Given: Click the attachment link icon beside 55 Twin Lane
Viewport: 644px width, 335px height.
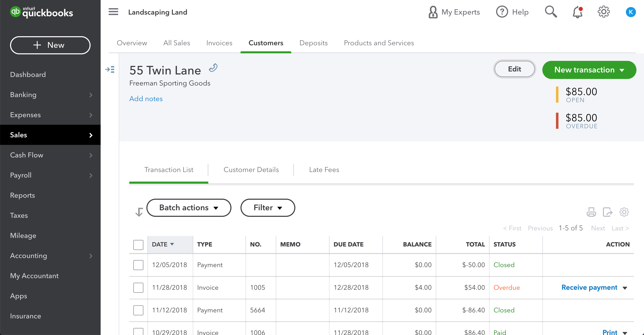Looking at the screenshot, I should click(213, 68).
